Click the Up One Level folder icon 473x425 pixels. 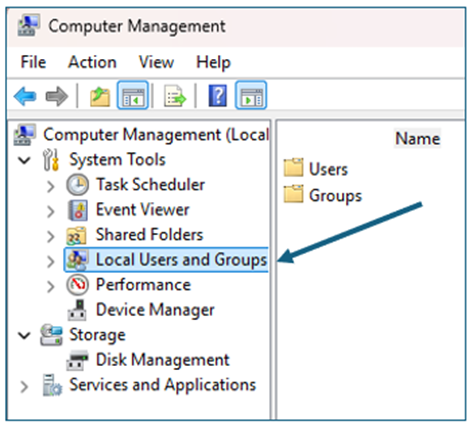pyautogui.click(x=100, y=96)
